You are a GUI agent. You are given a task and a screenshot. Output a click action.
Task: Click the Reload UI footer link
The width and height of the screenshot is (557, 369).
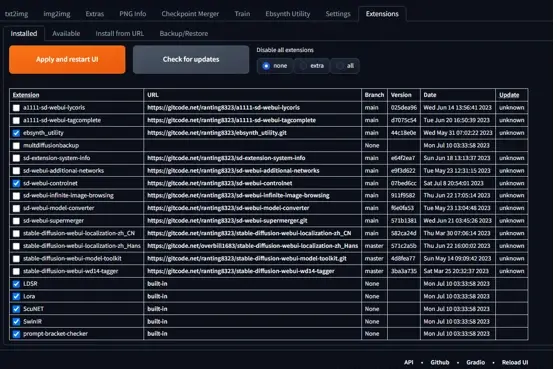point(515,363)
